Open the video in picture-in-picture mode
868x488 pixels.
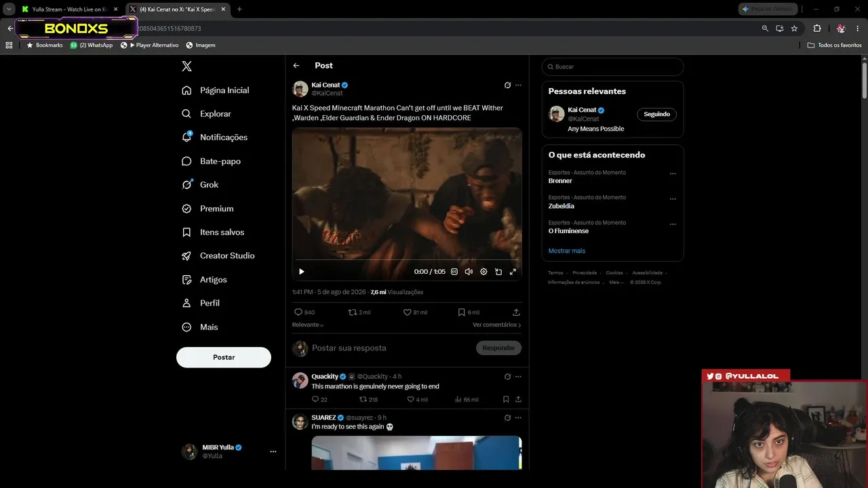(x=498, y=272)
